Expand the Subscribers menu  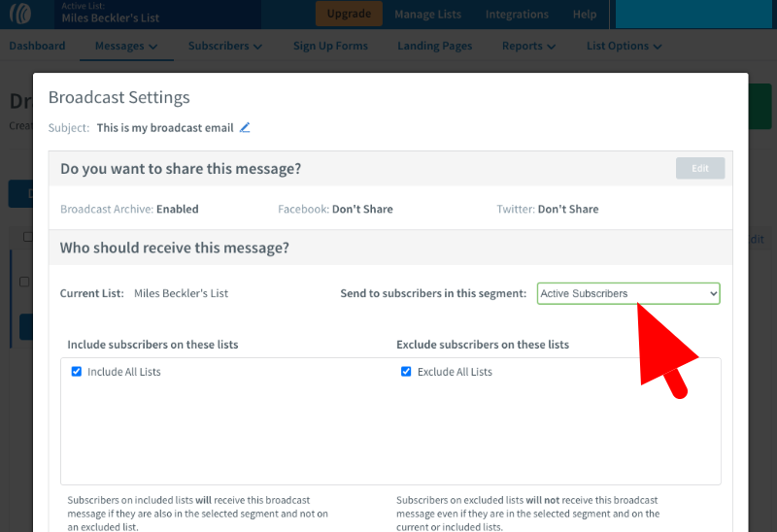[225, 46]
